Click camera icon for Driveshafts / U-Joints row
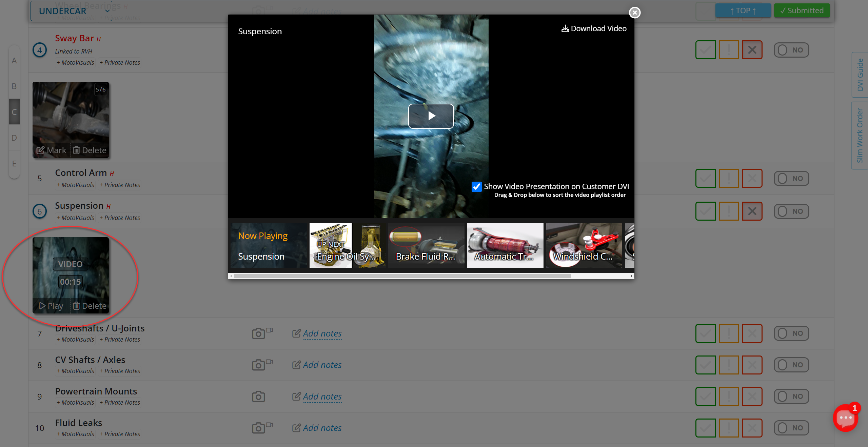This screenshot has height=447, width=868. click(258, 333)
